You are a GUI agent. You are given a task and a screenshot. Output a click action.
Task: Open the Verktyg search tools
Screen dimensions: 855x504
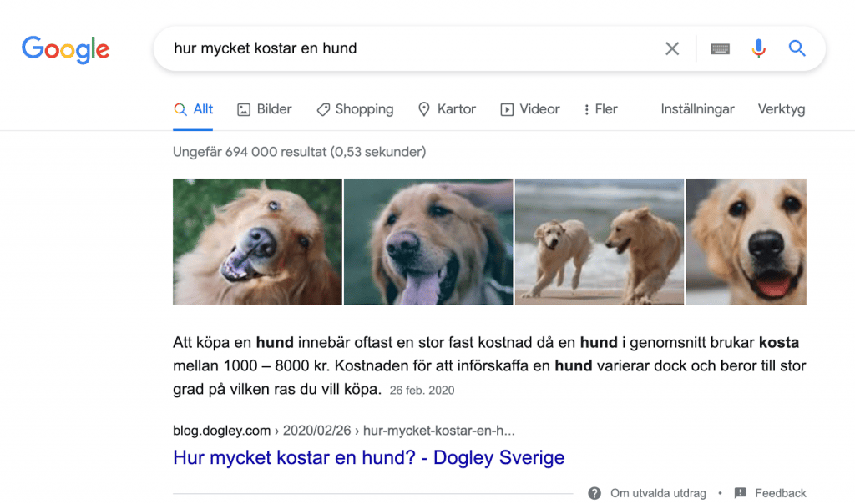click(782, 109)
